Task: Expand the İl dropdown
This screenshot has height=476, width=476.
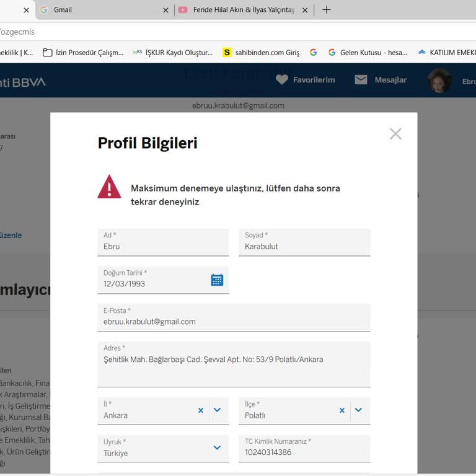Action: (217, 410)
